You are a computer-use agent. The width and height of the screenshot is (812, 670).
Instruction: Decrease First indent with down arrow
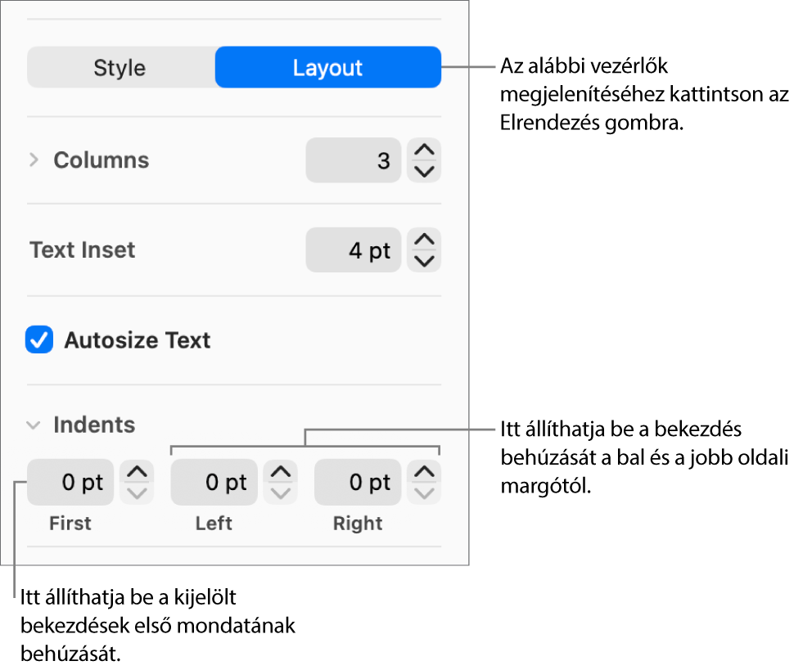(x=137, y=493)
